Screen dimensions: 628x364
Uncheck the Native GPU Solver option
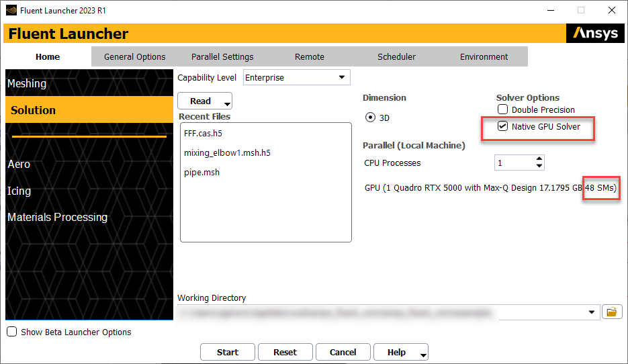click(x=502, y=126)
